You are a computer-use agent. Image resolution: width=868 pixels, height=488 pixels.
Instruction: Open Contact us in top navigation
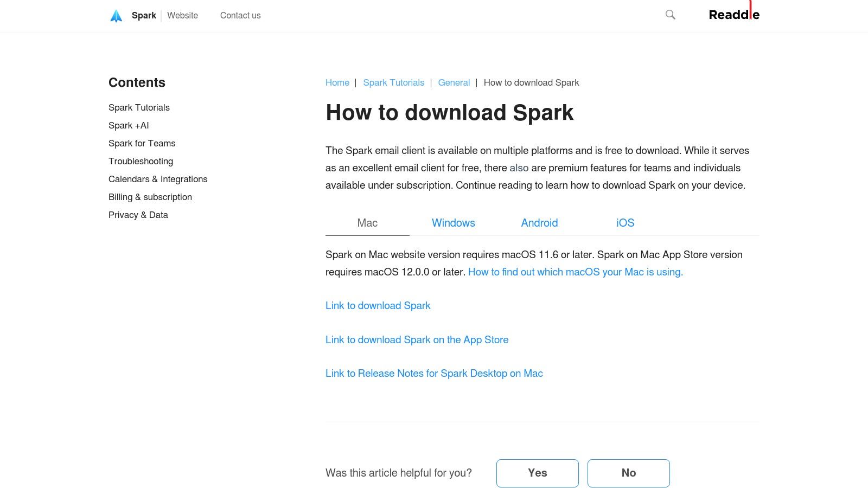(240, 16)
